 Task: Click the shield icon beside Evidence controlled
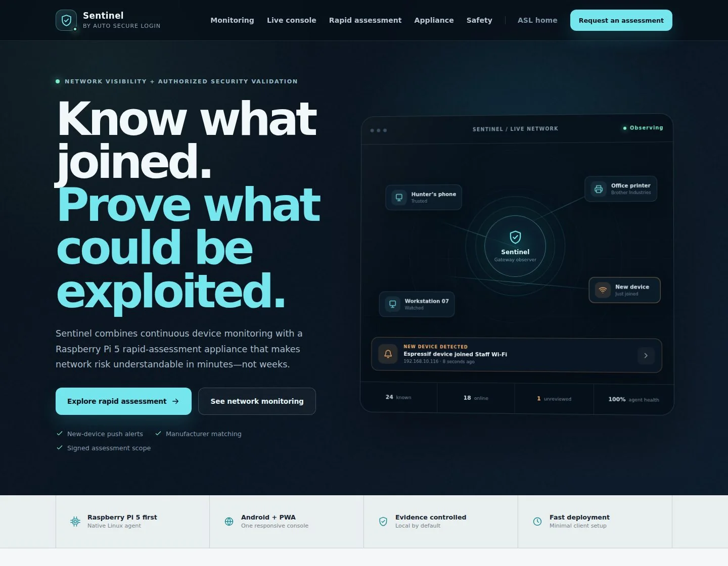[383, 522]
